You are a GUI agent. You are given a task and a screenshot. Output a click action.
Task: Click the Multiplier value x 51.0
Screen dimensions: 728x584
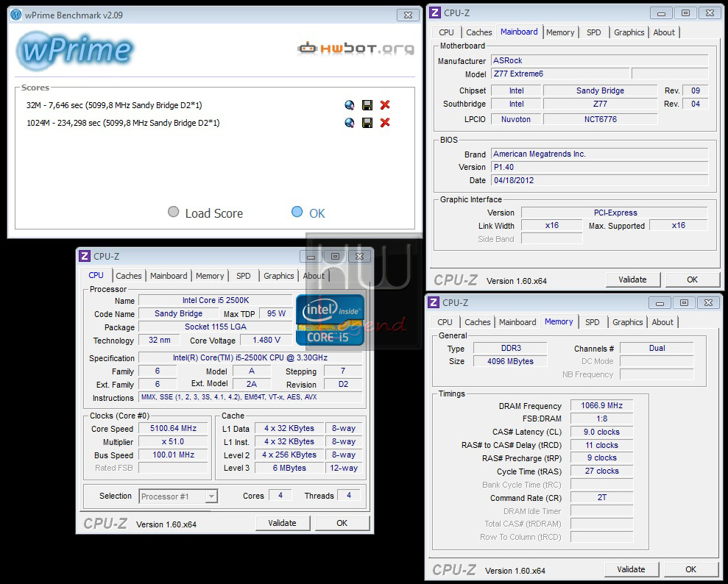tap(173, 442)
